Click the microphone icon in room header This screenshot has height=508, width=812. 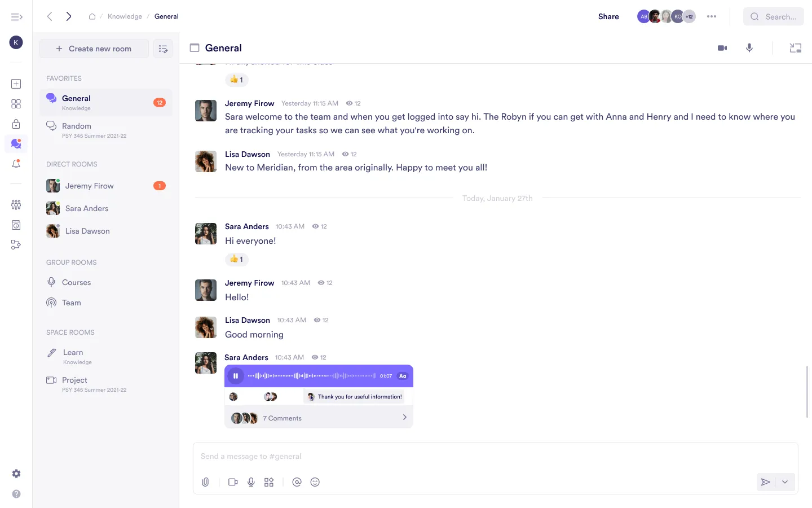(x=749, y=48)
